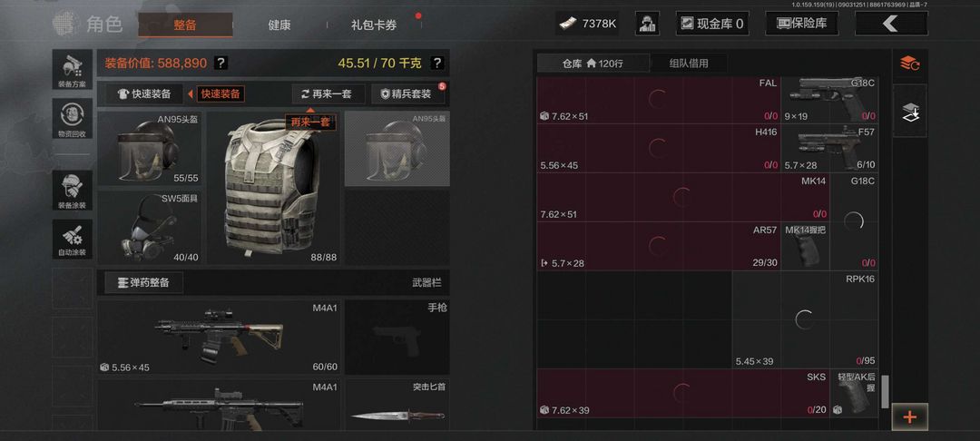The width and height of the screenshot is (980, 441).
Task: Select the 组队借用 tab
Action: click(689, 64)
